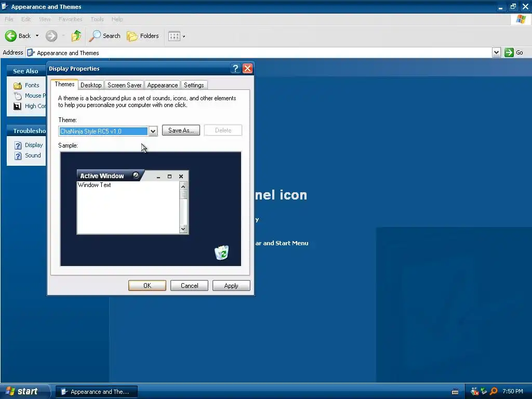Click the Display Properties help question mark
Image resolution: width=532 pixels, height=399 pixels.
(235, 69)
